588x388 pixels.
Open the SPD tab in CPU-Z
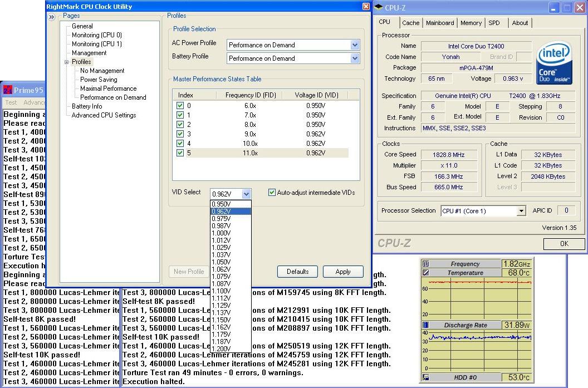point(494,23)
